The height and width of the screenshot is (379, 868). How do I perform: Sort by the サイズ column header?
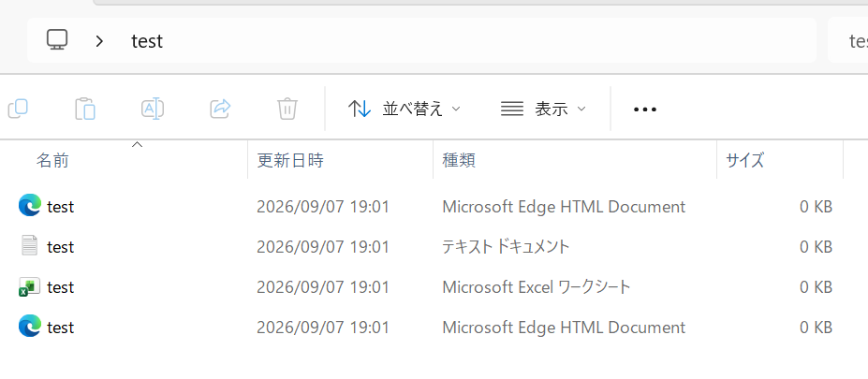point(780,160)
